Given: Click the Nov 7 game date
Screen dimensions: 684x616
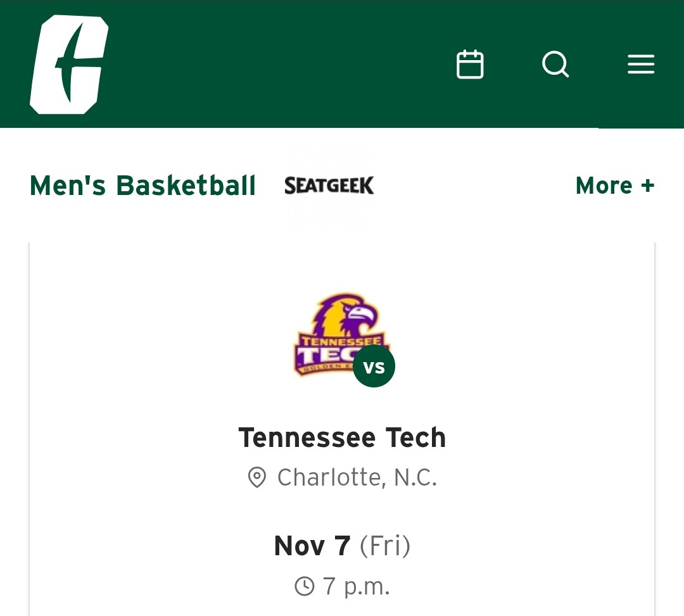Looking at the screenshot, I should tap(312, 546).
